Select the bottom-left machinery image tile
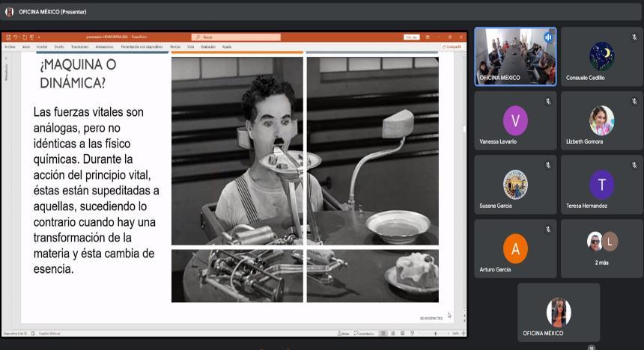644x350 pixels. [x=237, y=276]
